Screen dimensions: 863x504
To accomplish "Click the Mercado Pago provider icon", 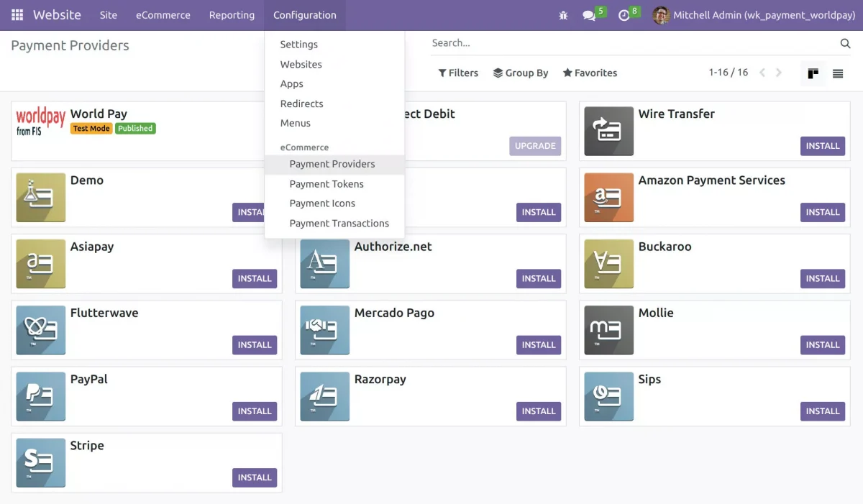I will (x=324, y=331).
